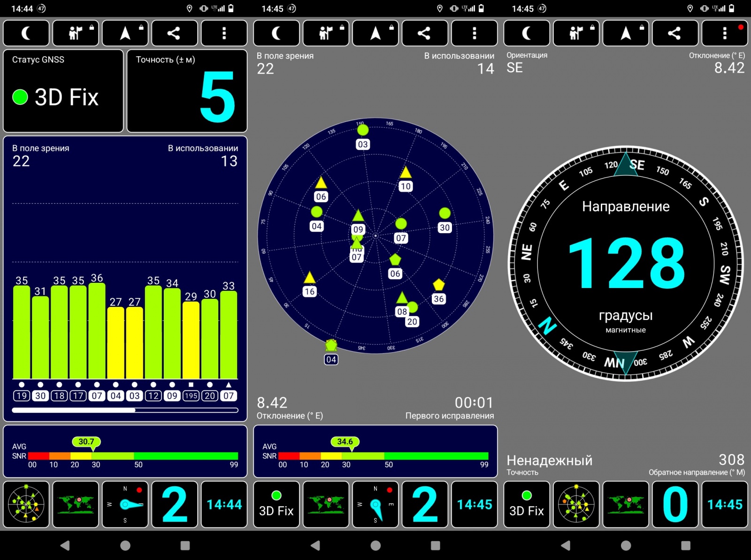This screenshot has width=751, height=560.
Task: Tap AVG SNR bar showing 34.6
Action: pos(375,451)
